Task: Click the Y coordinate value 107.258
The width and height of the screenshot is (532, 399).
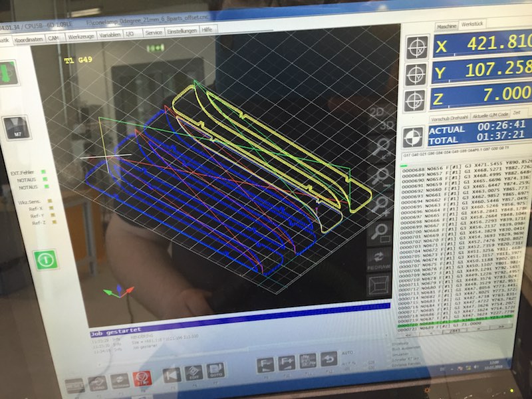Action: click(498, 69)
